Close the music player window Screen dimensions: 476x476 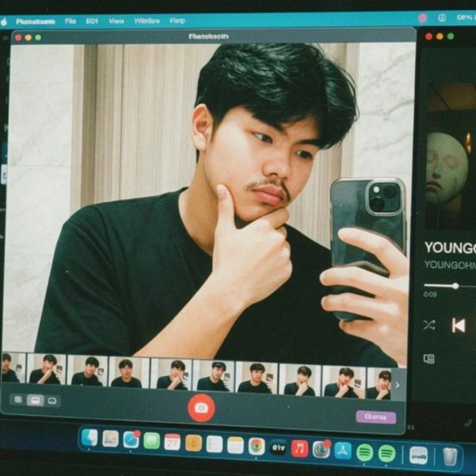tap(428, 37)
